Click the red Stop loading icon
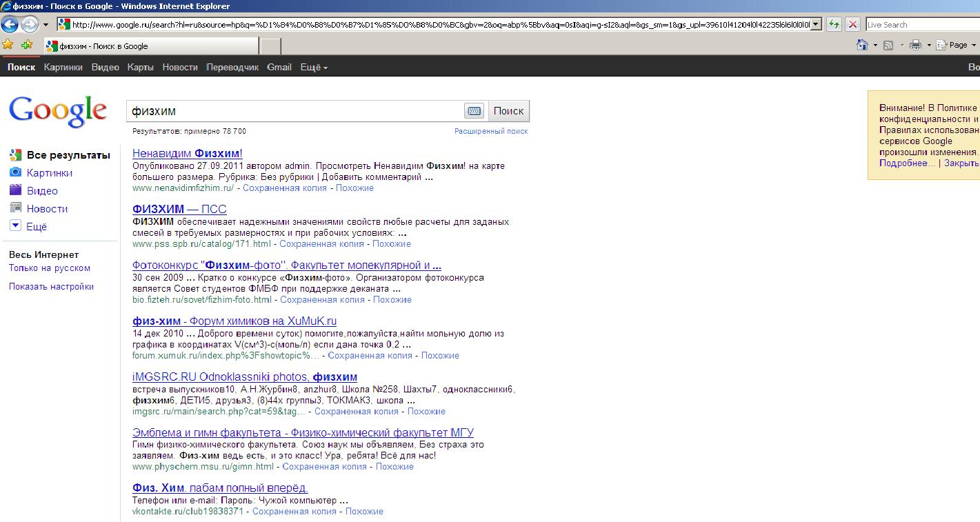Viewport: 980px width, 522px height. point(853,24)
